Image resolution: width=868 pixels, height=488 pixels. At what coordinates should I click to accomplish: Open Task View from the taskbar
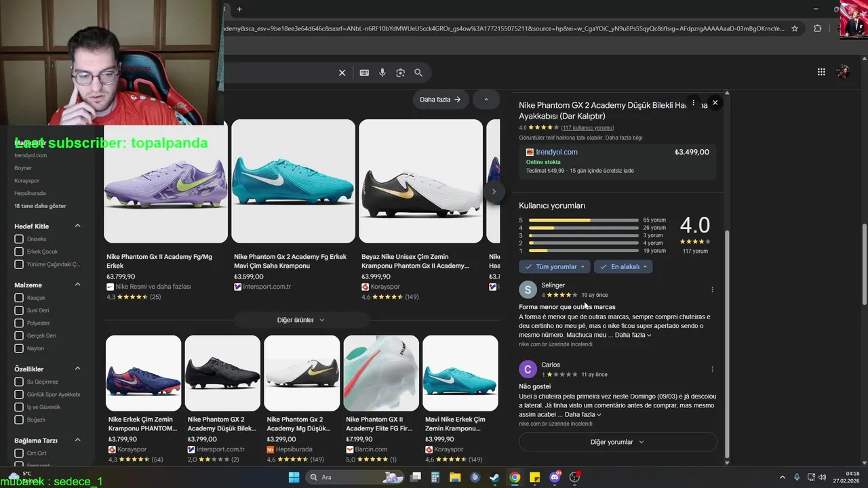pos(415,477)
